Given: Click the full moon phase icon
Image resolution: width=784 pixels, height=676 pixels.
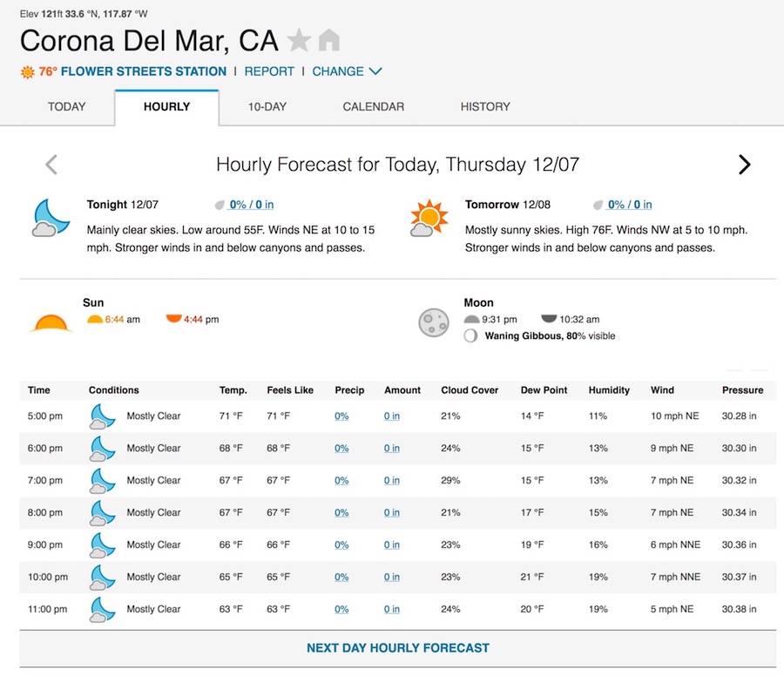Looking at the screenshot, I should pos(433,322).
